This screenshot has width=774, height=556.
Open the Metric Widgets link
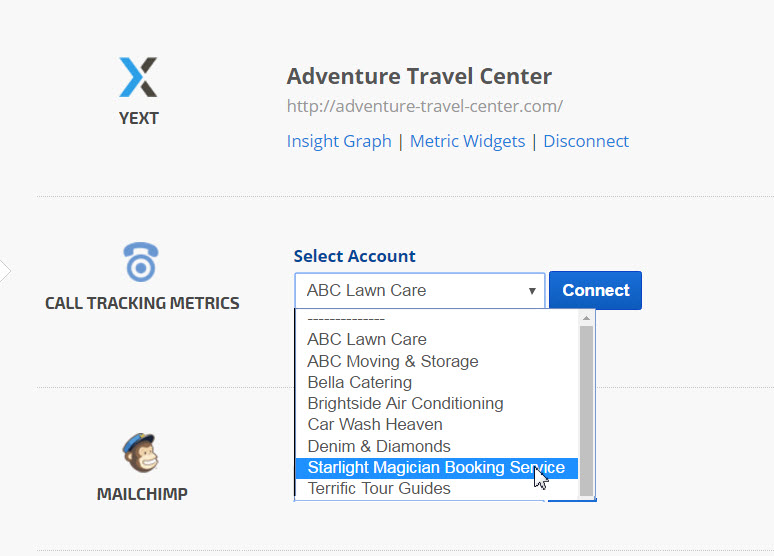pyautogui.click(x=467, y=141)
